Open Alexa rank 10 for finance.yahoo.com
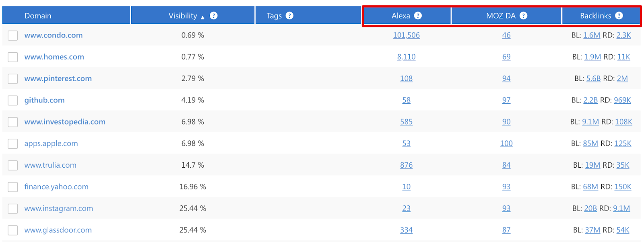This screenshot has height=242, width=644. [x=407, y=187]
